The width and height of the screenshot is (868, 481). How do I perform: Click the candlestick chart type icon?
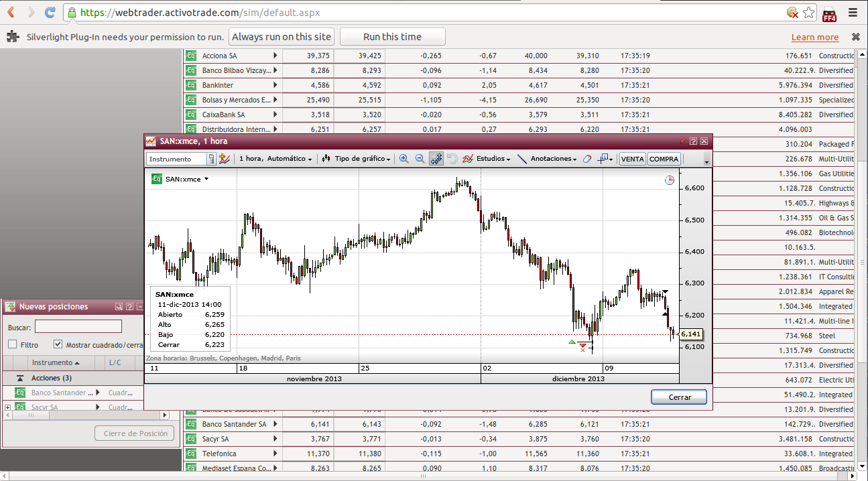pyautogui.click(x=326, y=159)
